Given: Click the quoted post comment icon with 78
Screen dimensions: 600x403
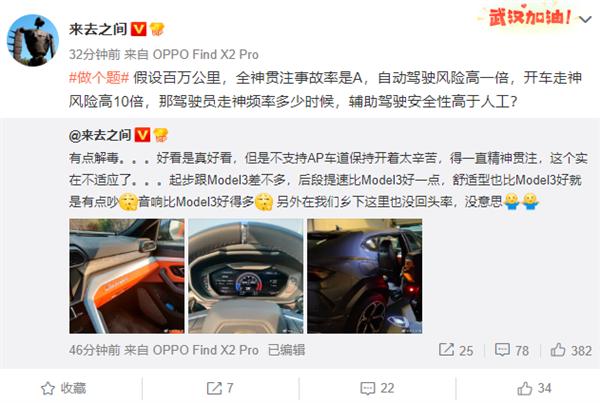Looking at the screenshot, I should (512, 350).
